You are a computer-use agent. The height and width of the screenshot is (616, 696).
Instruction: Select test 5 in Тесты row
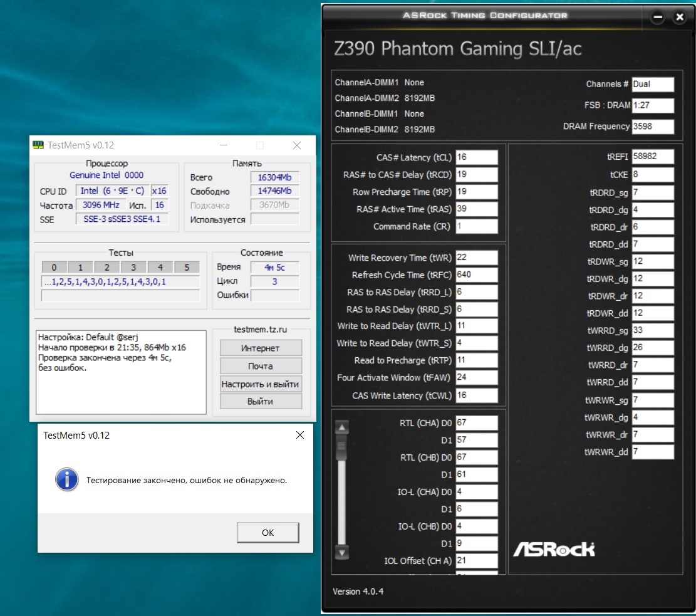click(187, 267)
